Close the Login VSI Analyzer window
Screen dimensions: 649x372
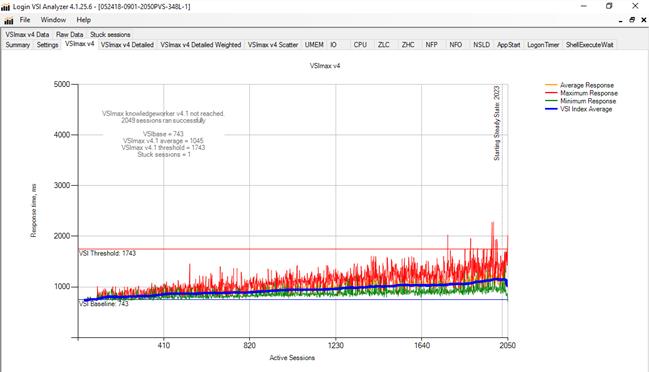635,6
